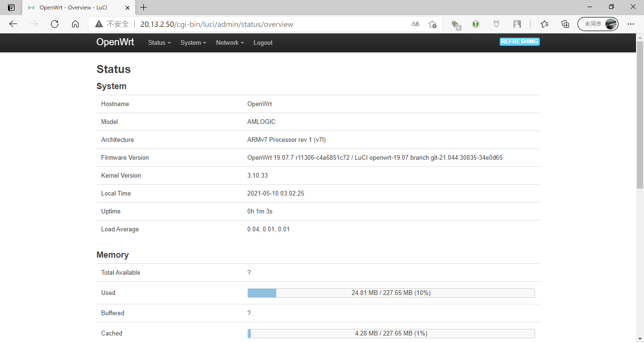Click the Hostname value OpenWrt
This screenshot has width=644, height=343.
coord(259,104)
